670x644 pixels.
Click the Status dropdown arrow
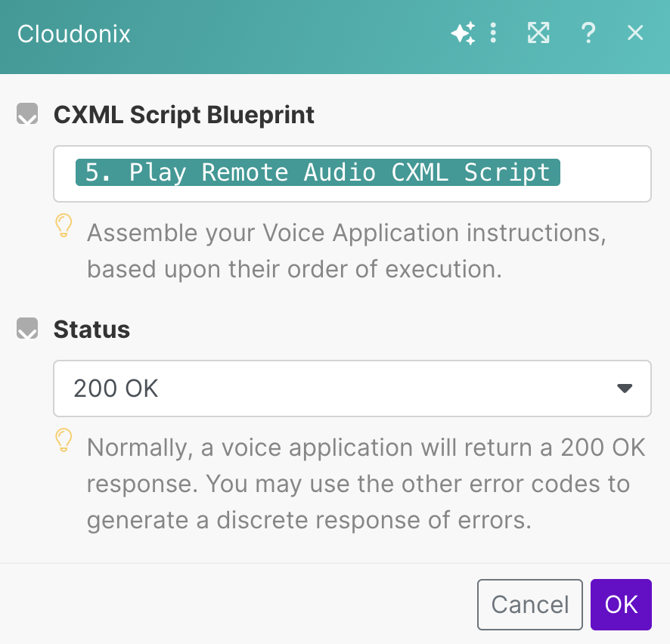point(624,389)
